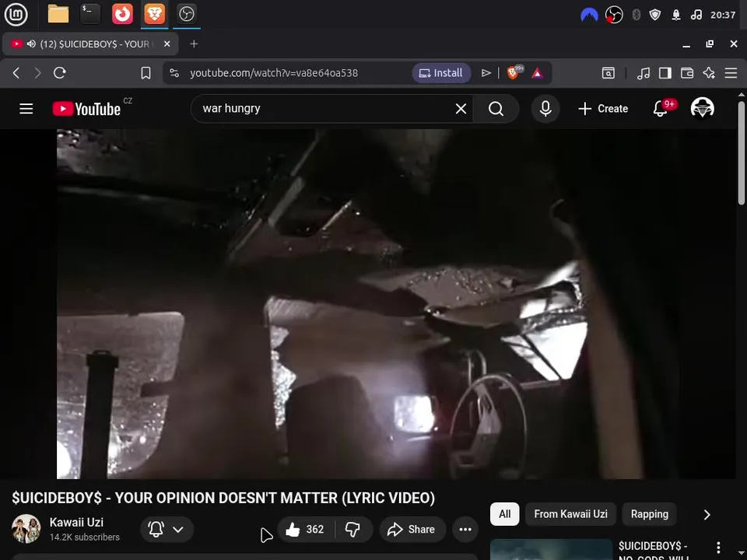Close the YouTube browser tab
Screen dimensions: 747x560
(x=167, y=44)
